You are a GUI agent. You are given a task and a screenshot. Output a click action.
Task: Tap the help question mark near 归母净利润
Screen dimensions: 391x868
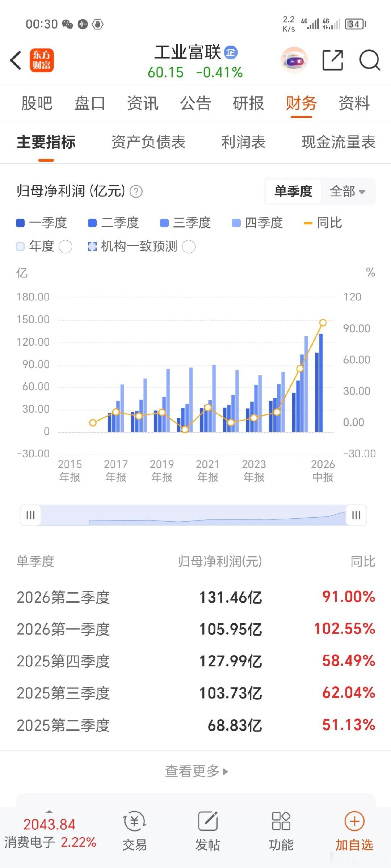[x=136, y=191]
